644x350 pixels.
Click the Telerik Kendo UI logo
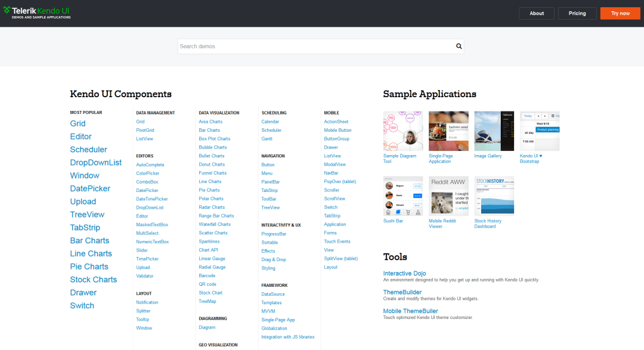click(37, 13)
